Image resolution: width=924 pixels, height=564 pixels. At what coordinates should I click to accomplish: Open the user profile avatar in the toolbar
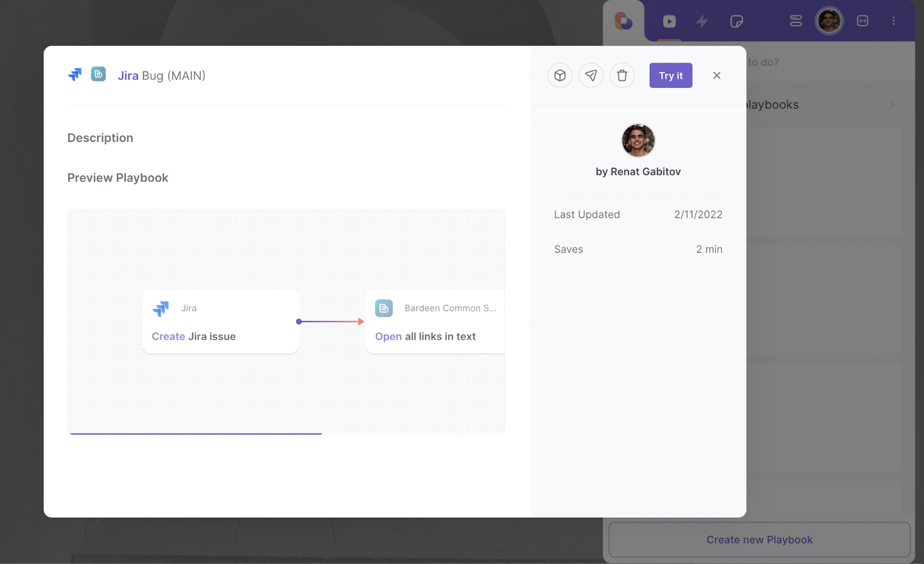coord(829,21)
